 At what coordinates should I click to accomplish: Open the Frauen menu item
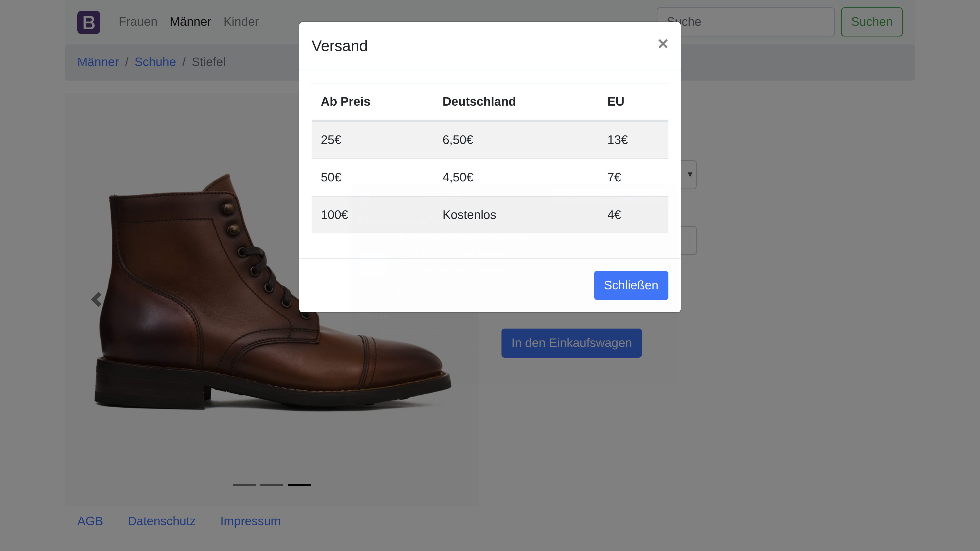(138, 22)
